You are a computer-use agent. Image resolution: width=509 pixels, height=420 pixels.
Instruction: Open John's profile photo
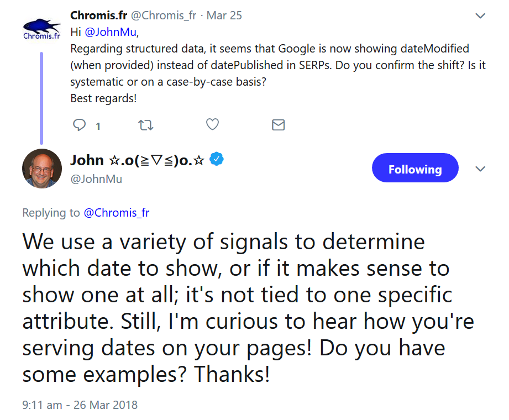[x=41, y=169]
